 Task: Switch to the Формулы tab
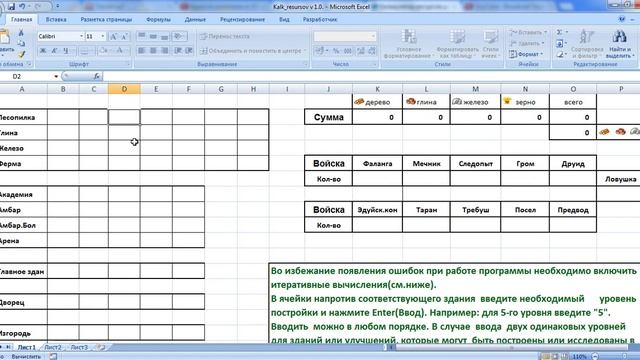click(158, 19)
